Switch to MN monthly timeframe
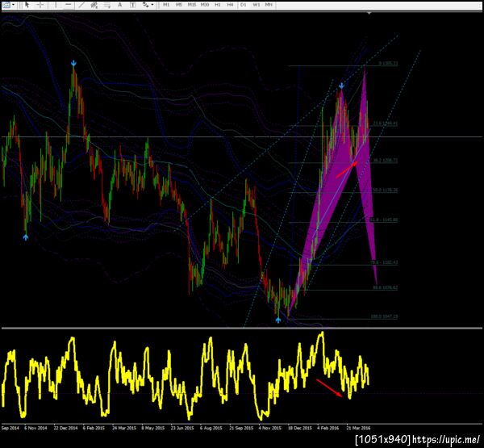484x448 pixels. point(269,5)
